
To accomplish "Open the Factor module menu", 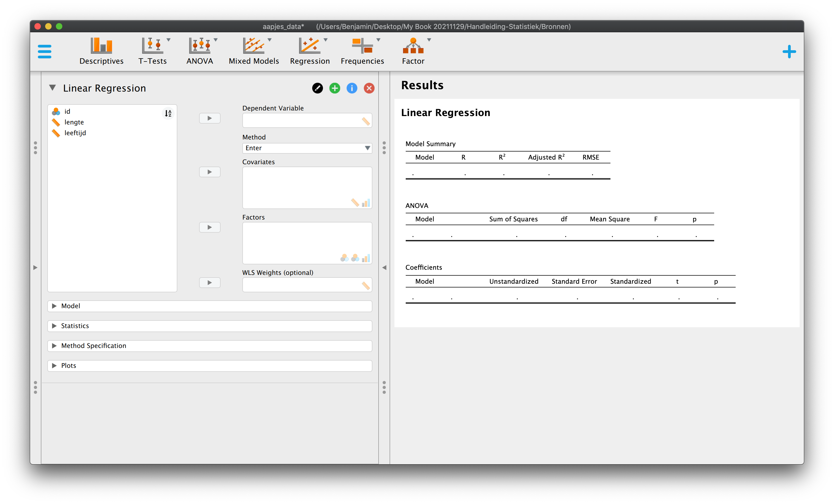I will [x=413, y=51].
